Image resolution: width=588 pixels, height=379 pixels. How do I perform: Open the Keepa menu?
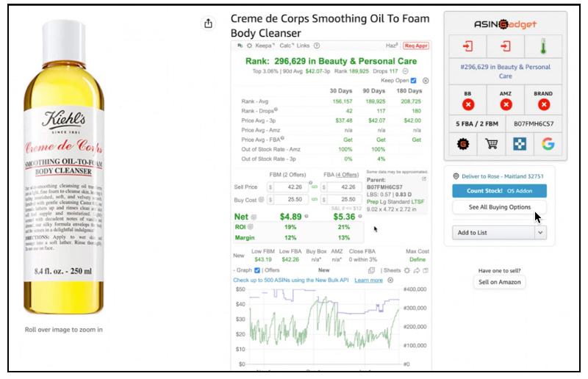tap(265, 46)
